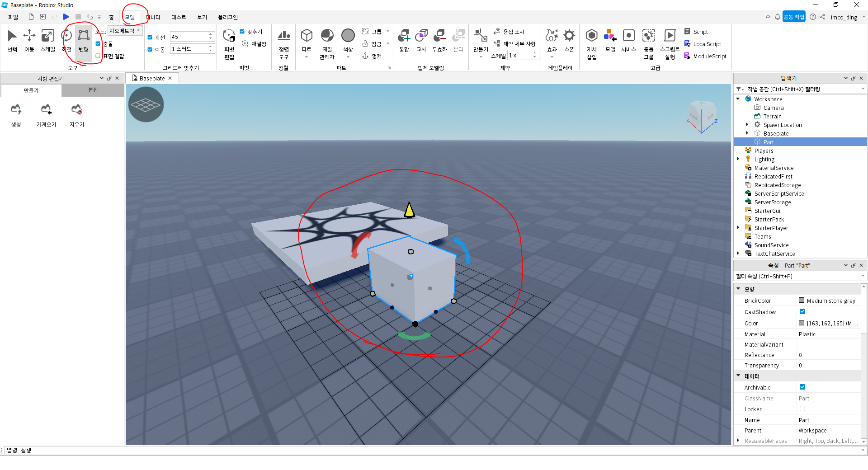Expand the ResizeableFaces property
Viewport: 868px width, 470px height.
(x=738, y=441)
